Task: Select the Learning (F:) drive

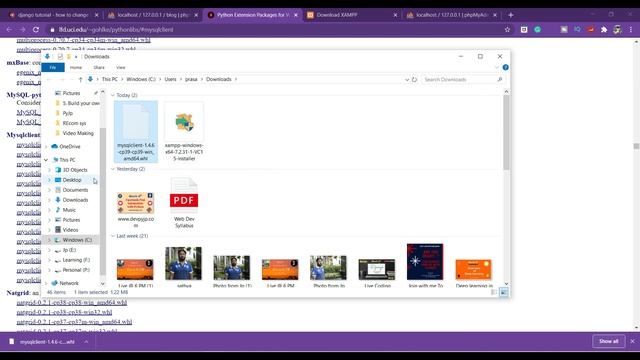Action: pyautogui.click(x=76, y=260)
